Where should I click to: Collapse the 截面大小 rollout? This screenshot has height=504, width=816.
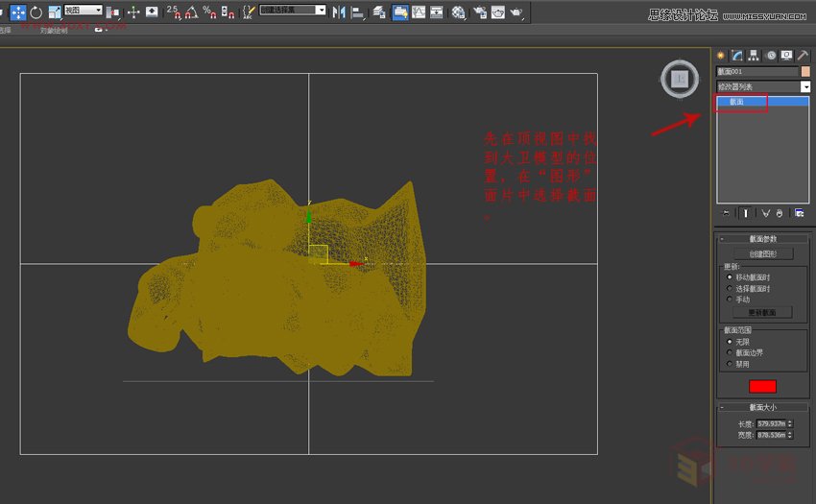pos(763,407)
